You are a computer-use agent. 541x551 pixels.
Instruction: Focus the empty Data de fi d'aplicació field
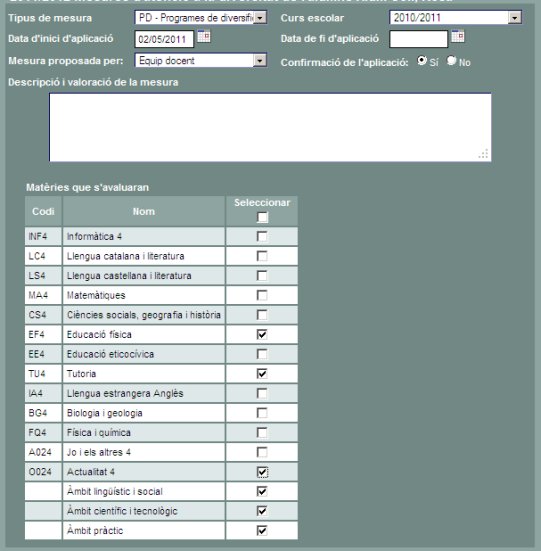(x=418, y=39)
